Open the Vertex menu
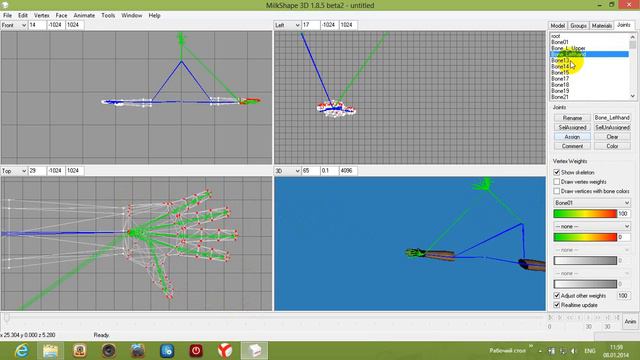 click(x=42, y=15)
